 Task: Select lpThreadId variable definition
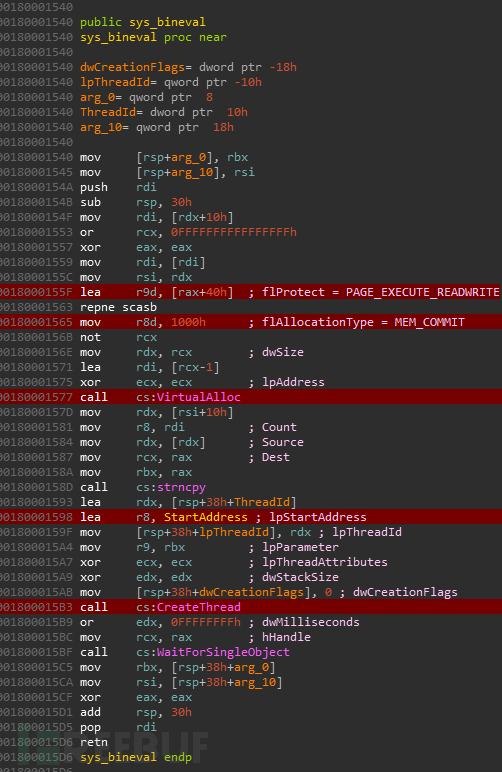[171, 82]
